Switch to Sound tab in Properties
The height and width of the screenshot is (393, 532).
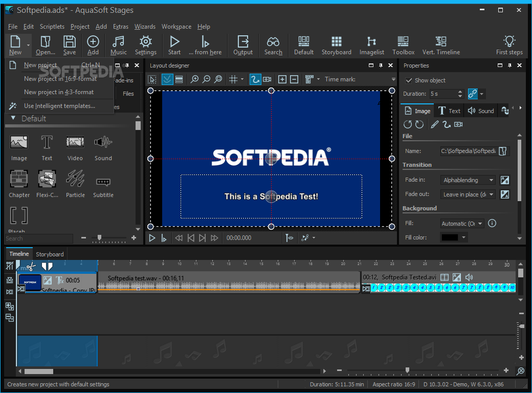[481, 111]
